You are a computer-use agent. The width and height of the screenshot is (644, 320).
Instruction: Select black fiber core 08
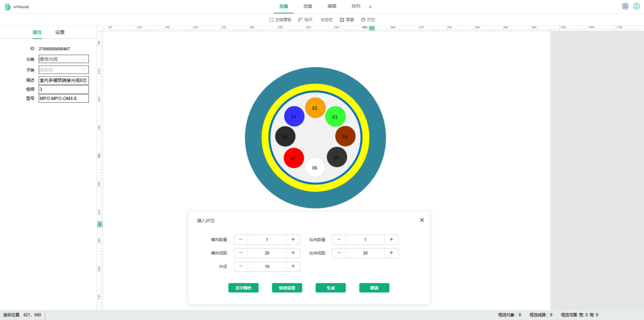click(x=285, y=137)
